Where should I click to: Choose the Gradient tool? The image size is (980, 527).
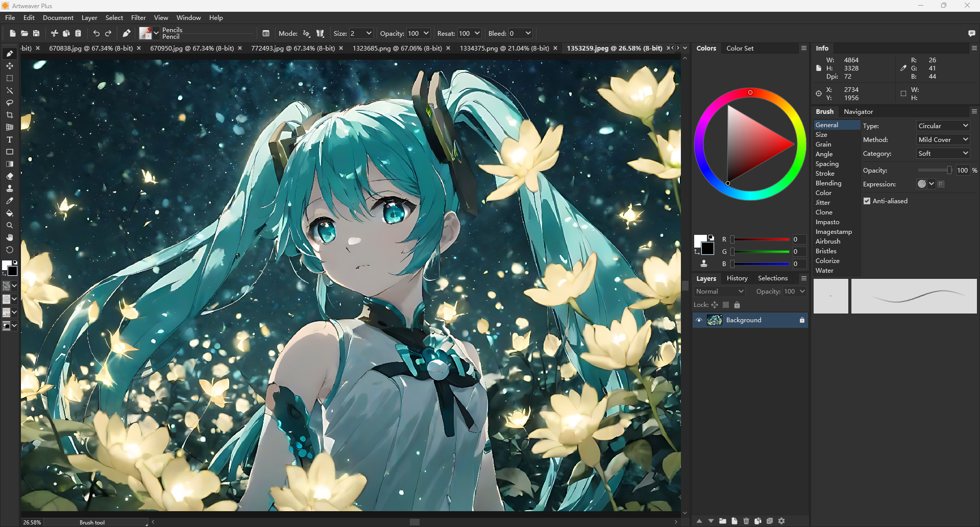pos(9,164)
